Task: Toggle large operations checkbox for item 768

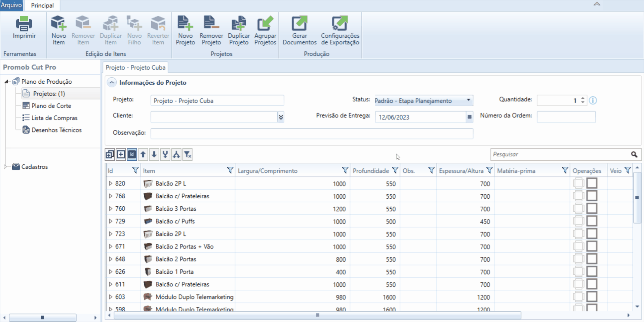Action: tap(592, 196)
